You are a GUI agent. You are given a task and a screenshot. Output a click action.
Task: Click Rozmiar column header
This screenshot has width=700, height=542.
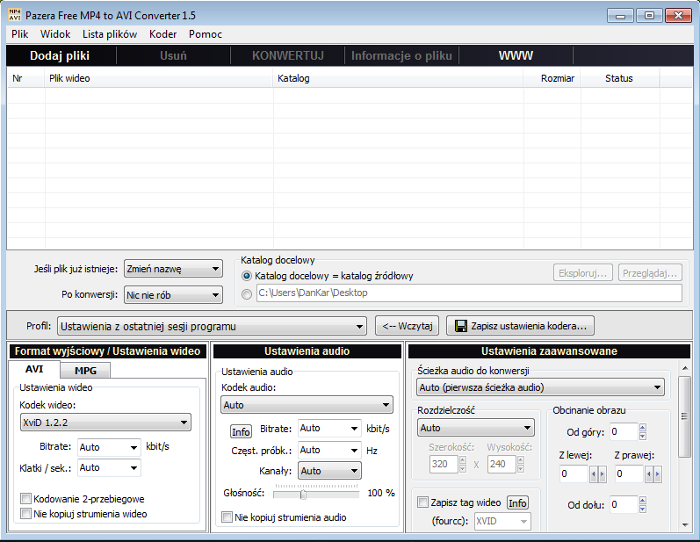pos(552,78)
